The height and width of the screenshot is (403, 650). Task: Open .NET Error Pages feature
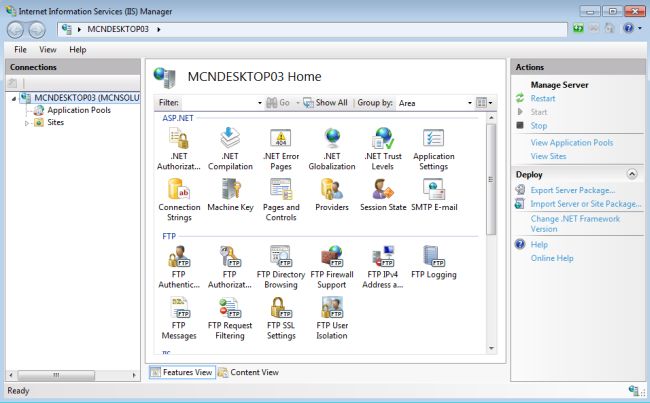(281, 149)
